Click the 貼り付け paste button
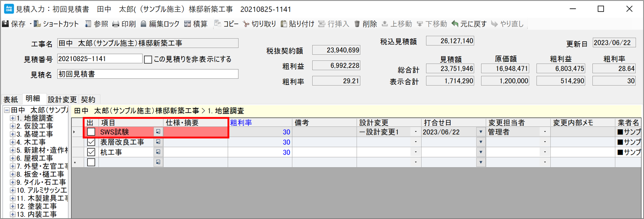The height and width of the screenshot is (219, 644). pos(298,24)
